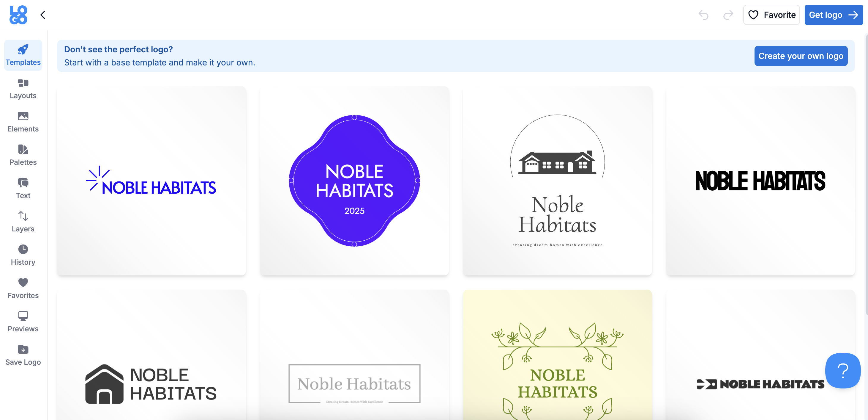868x420 pixels.
Task: Open the History panel
Action: [23, 255]
